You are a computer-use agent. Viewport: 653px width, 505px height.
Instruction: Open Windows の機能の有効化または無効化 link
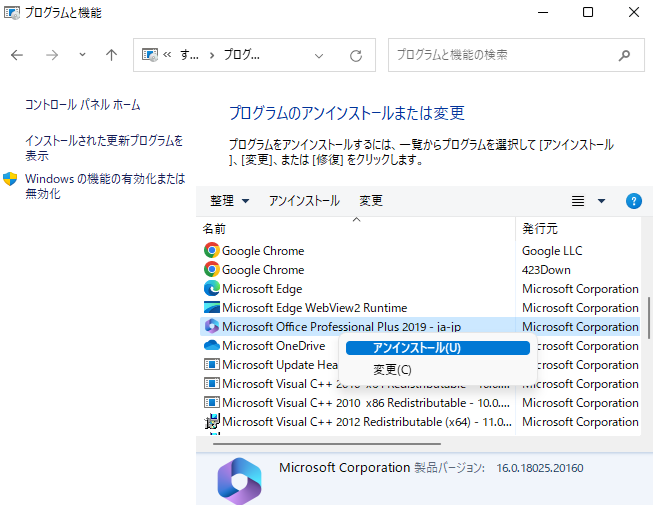coord(105,186)
